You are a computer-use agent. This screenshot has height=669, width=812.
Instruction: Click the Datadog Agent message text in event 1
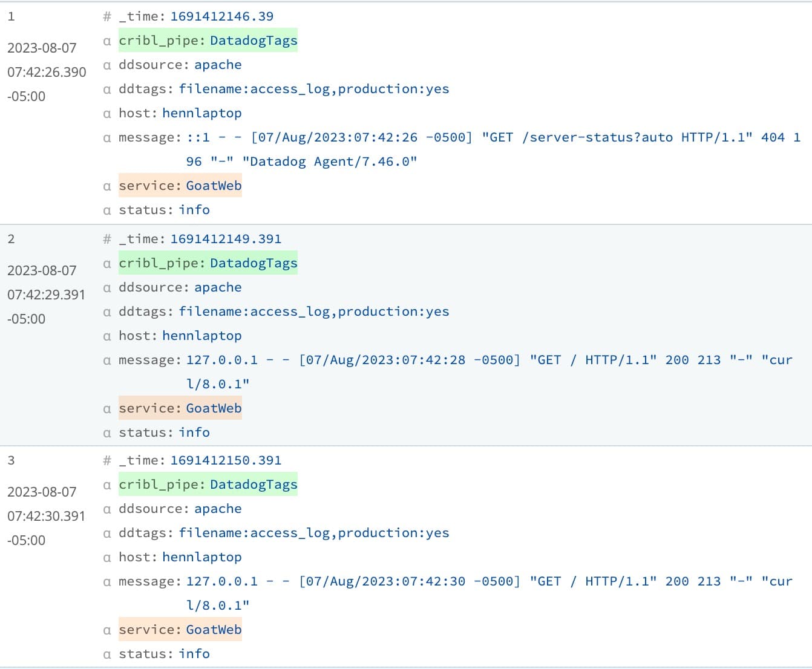point(329,162)
